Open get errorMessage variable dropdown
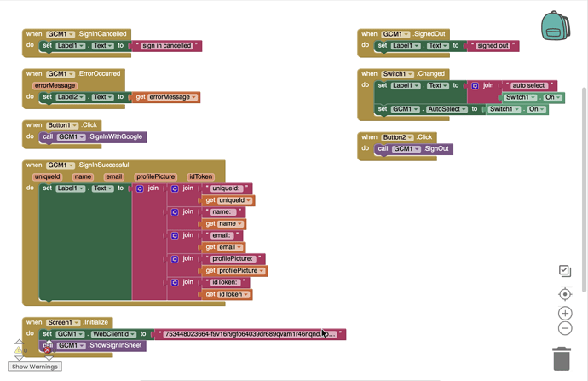The width and height of the screenshot is (588, 381). (x=173, y=97)
